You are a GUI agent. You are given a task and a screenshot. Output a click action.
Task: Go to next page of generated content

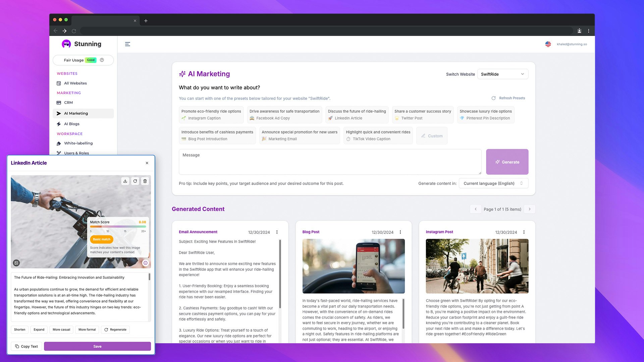pos(530,209)
